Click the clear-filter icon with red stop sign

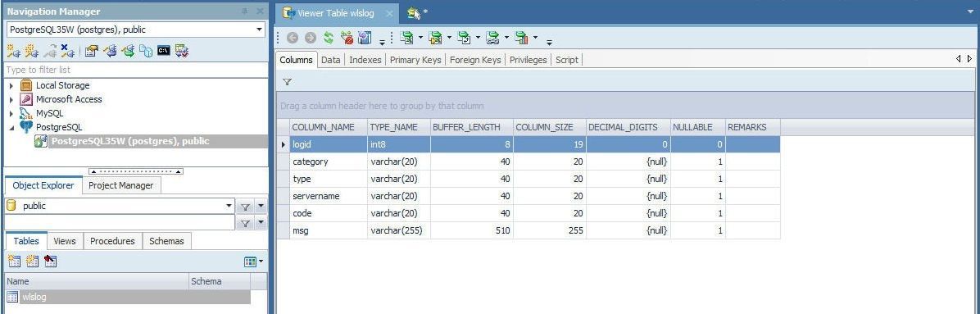coord(347,39)
